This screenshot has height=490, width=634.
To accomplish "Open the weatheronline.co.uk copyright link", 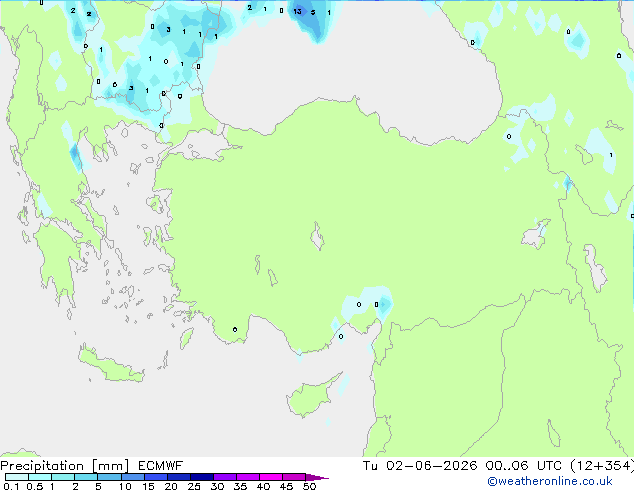I will [x=549, y=481].
